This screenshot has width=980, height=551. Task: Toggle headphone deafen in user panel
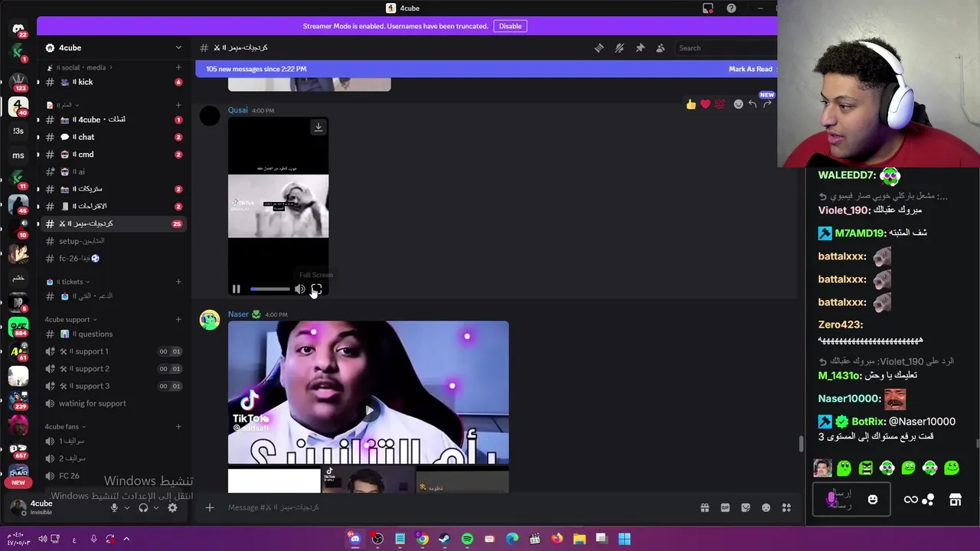143,507
